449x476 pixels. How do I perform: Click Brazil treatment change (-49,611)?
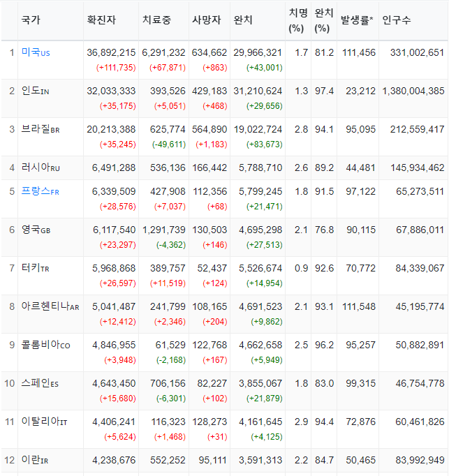point(169,144)
